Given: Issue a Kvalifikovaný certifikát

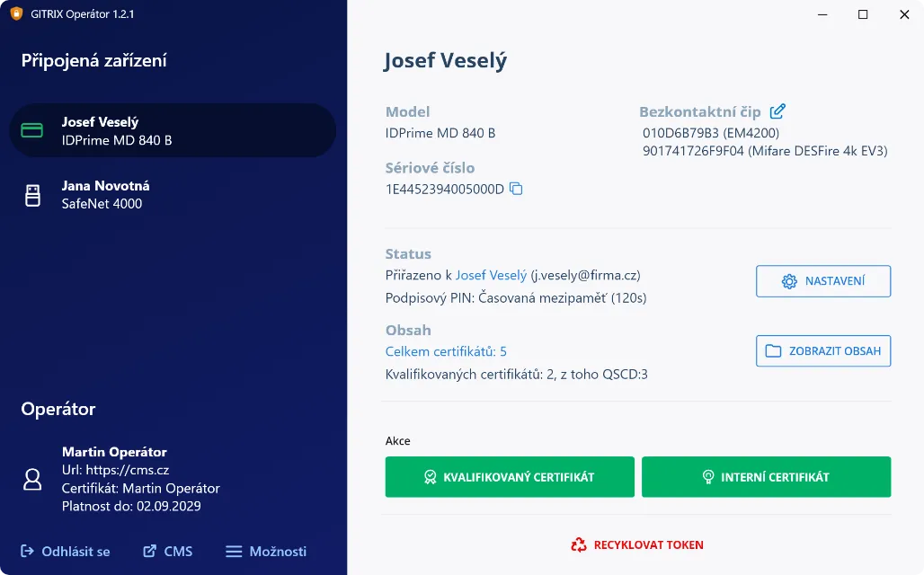Looking at the screenshot, I should point(510,477).
